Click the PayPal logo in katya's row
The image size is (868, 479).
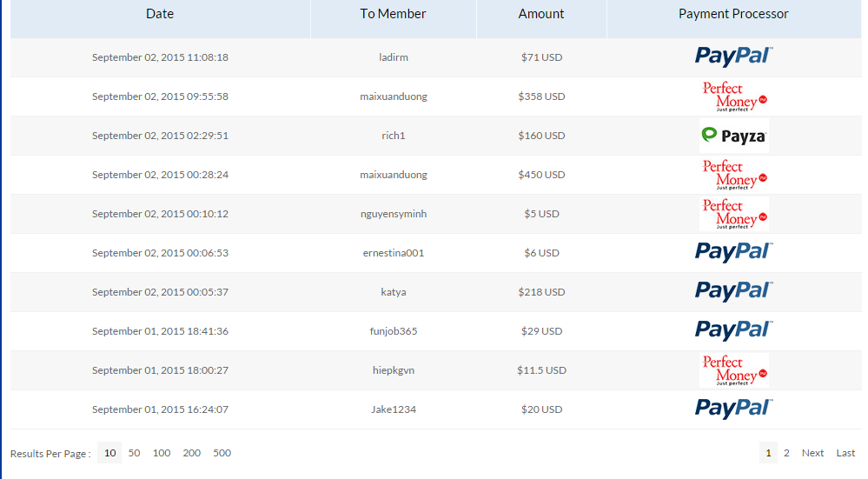(733, 291)
